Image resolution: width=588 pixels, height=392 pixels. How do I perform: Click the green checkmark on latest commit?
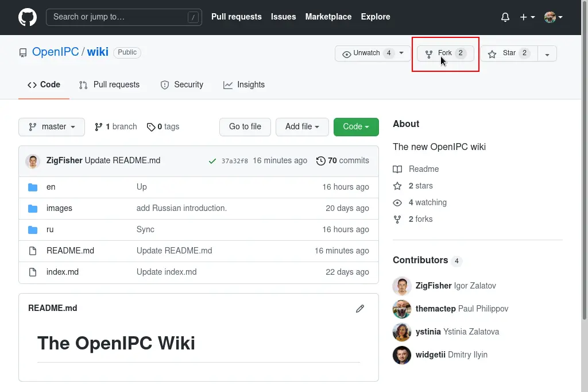click(x=212, y=160)
